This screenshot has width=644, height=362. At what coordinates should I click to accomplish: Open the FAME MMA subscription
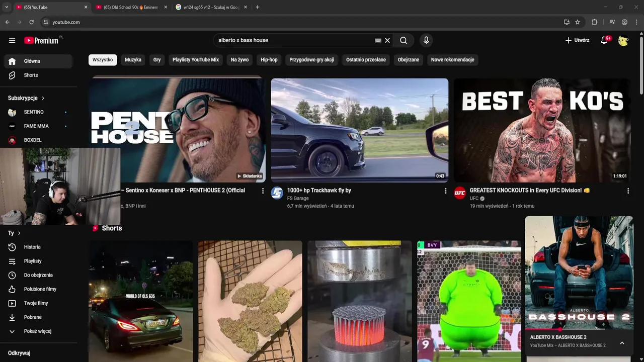(x=38, y=126)
